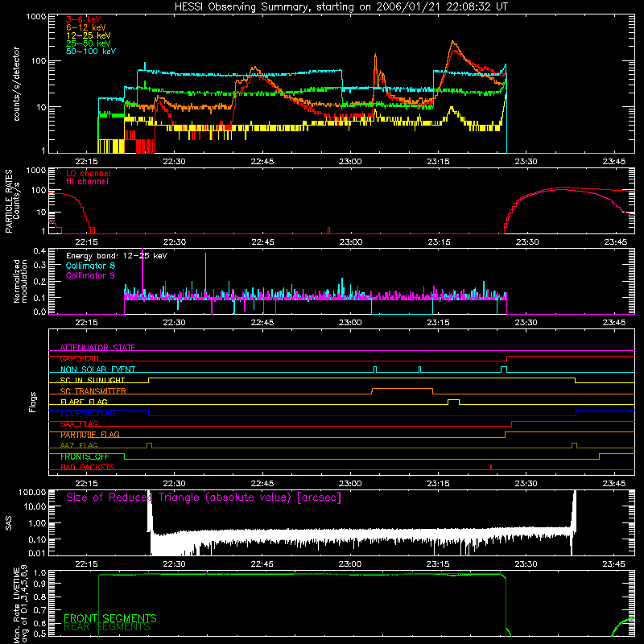Click the 22:30 tick label under counts plot
This screenshot has width=644, height=644.
tap(174, 162)
